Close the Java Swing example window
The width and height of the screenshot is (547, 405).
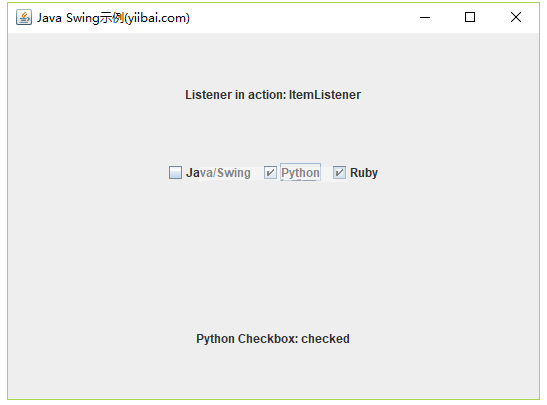(x=516, y=17)
